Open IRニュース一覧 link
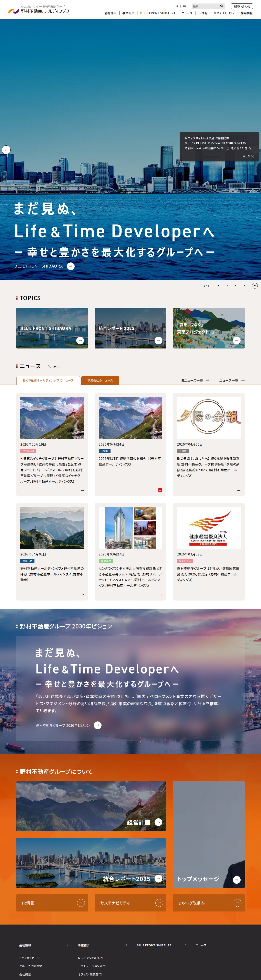 pos(195,380)
